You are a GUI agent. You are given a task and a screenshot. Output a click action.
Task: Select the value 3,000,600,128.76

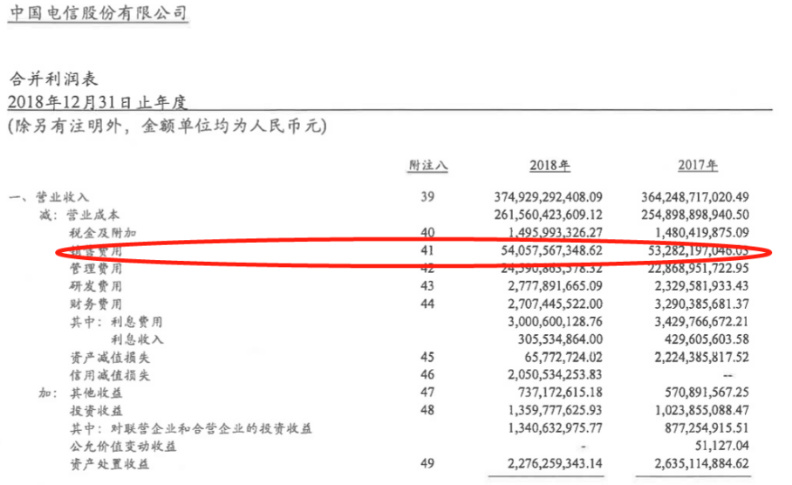point(556,321)
